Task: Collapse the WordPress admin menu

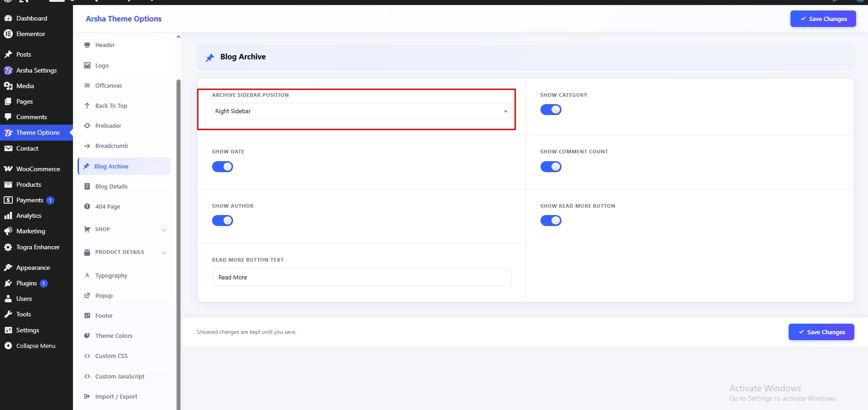Action: pos(36,346)
